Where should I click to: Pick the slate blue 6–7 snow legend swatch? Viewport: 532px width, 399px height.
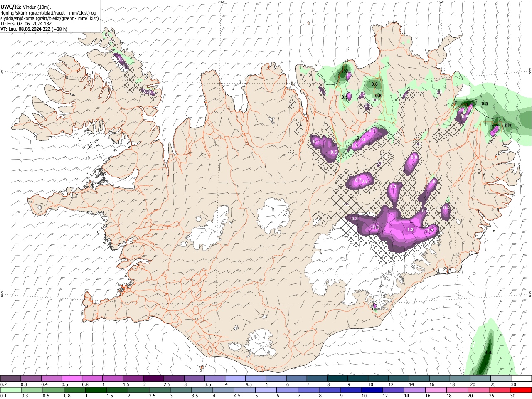tap(296, 379)
